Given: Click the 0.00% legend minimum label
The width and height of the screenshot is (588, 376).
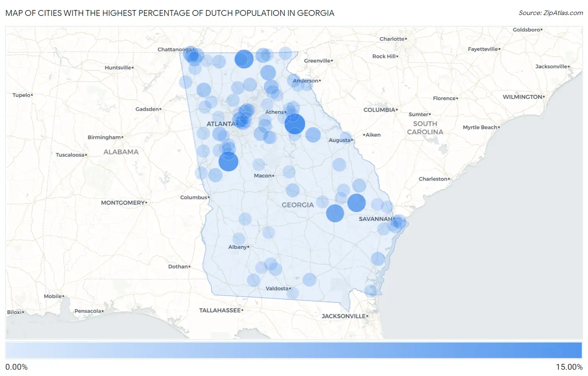Looking at the screenshot, I should 16,367.
